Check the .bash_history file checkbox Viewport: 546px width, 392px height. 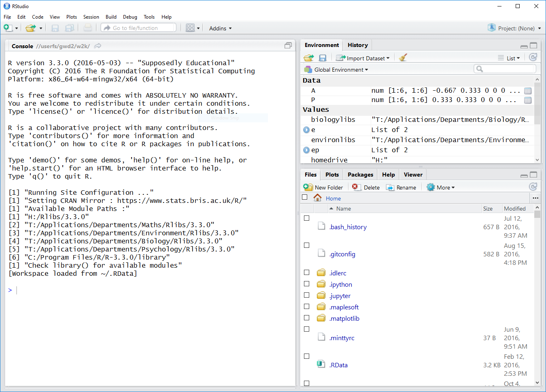tap(306, 218)
